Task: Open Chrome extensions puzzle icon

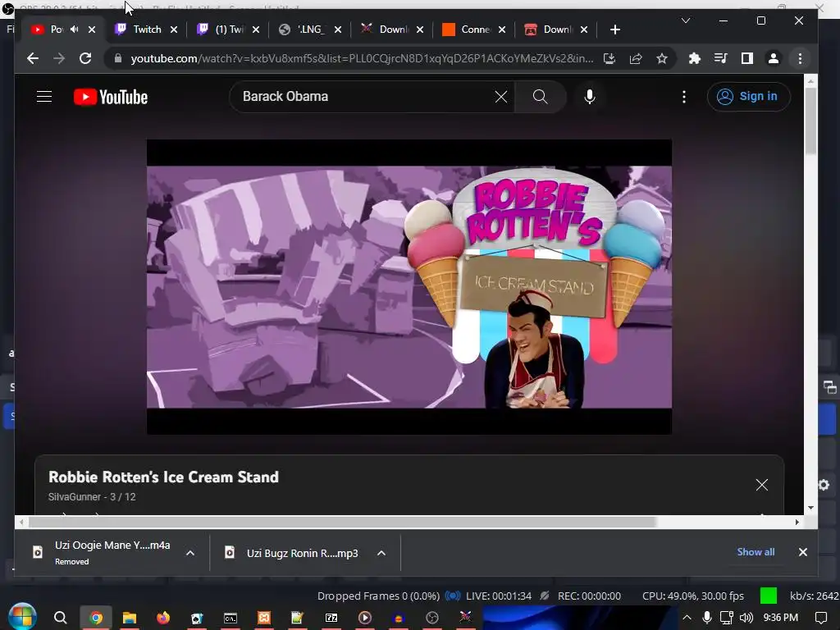Action: pyautogui.click(x=694, y=58)
